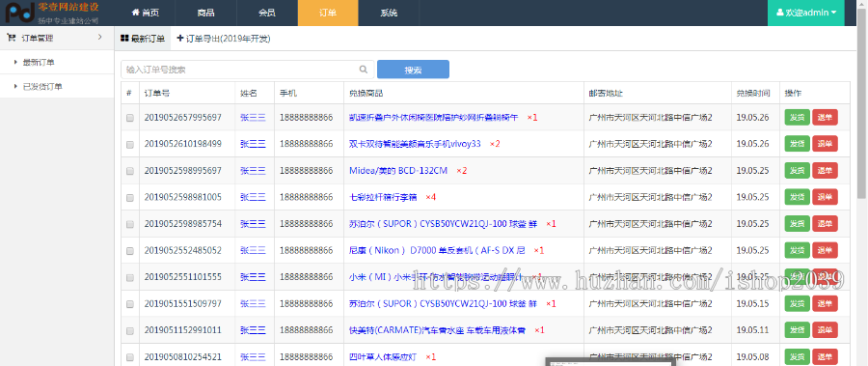This screenshot has height=366, width=868.
Task: Click 张三三 in order 2019052598981005 row
Action: tap(253, 197)
